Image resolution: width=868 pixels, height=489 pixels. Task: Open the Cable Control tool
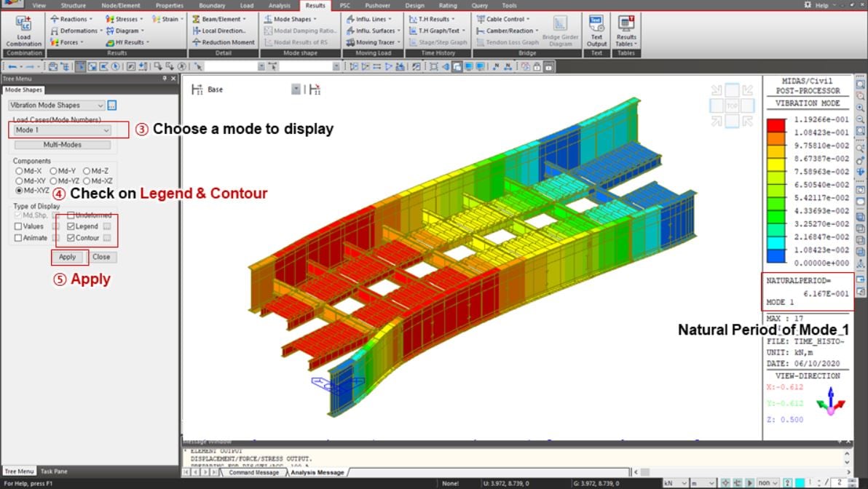[503, 19]
